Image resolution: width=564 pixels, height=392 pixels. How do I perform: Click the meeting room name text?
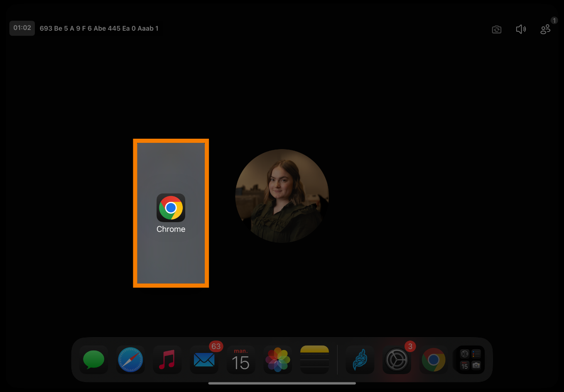coord(99,29)
